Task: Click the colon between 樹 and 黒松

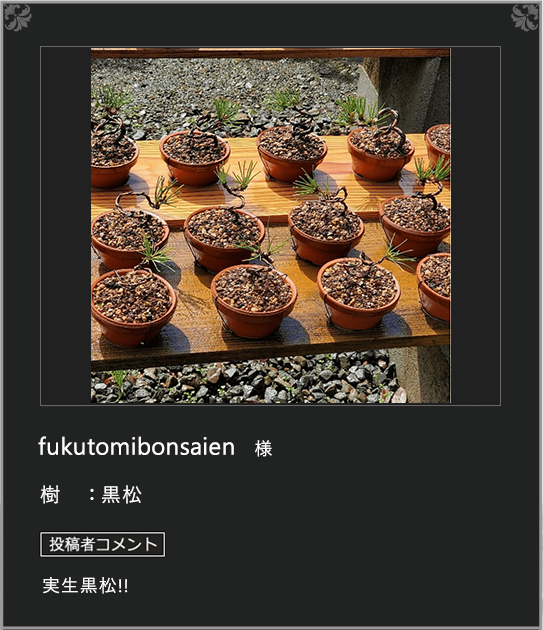Action: 92,495
